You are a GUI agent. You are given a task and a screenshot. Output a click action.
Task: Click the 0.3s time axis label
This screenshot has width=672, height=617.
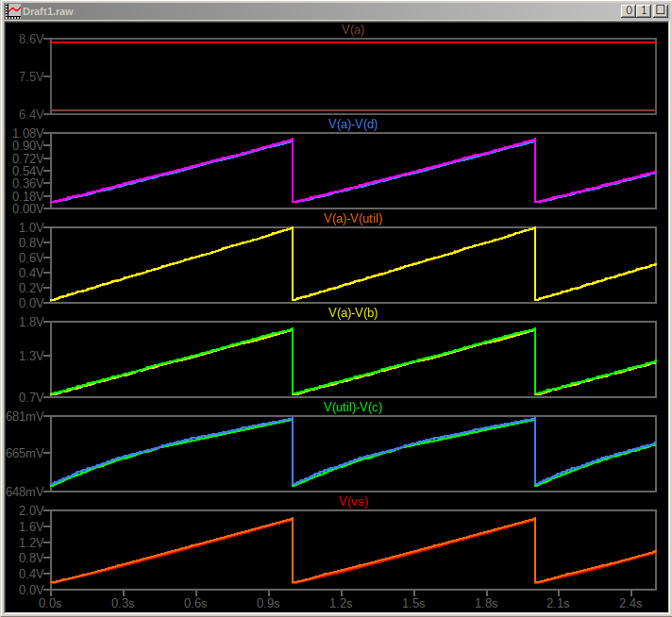point(123,603)
